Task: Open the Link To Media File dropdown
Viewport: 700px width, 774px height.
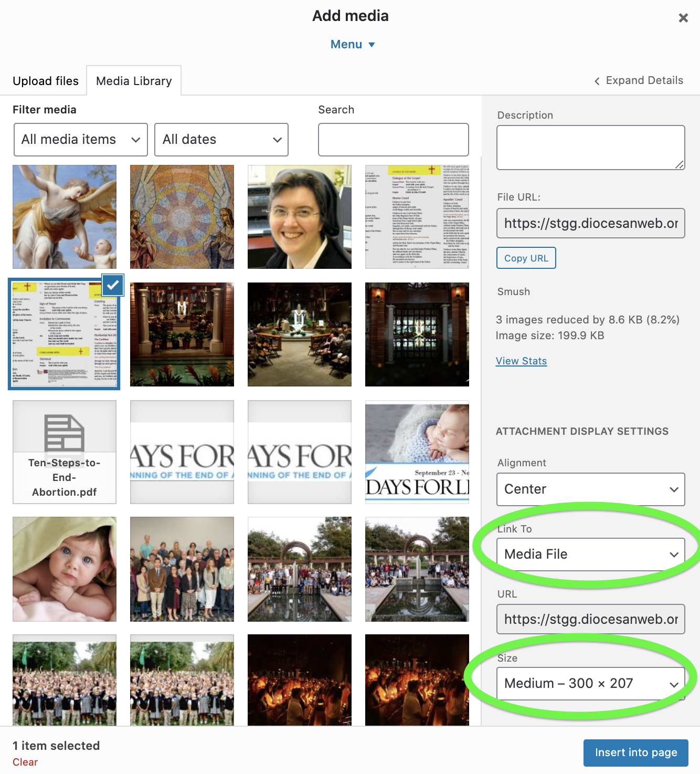Action: pyautogui.click(x=590, y=555)
